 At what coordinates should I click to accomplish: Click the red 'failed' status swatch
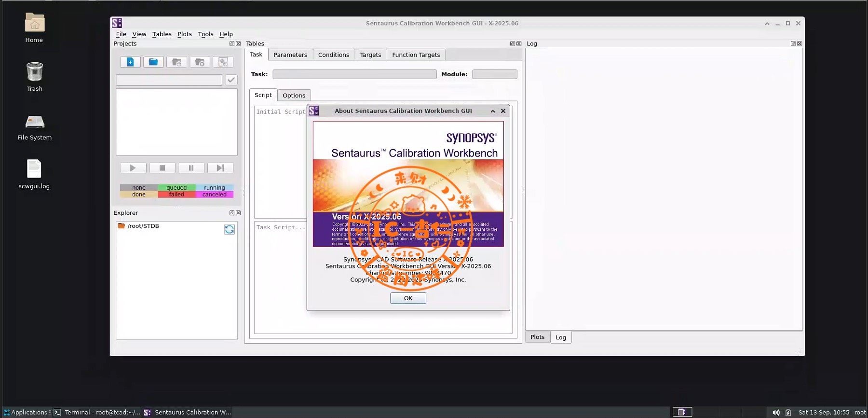[176, 195]
